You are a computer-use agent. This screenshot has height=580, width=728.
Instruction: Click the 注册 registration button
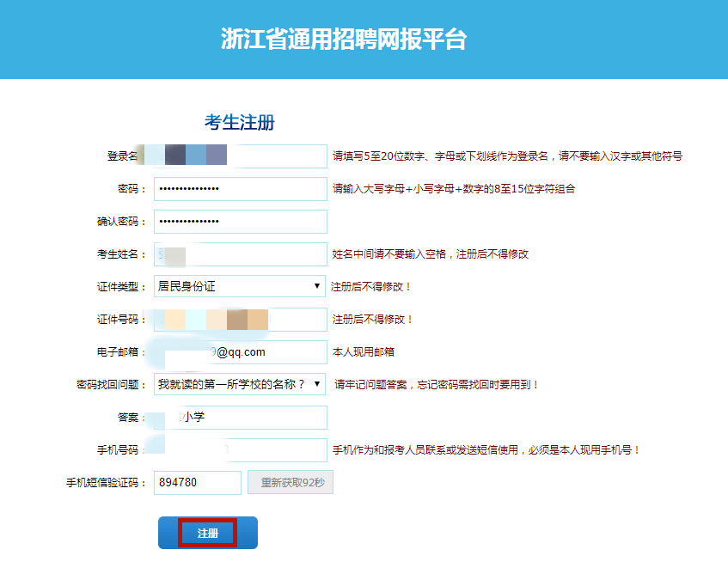(x=207, y=532)
